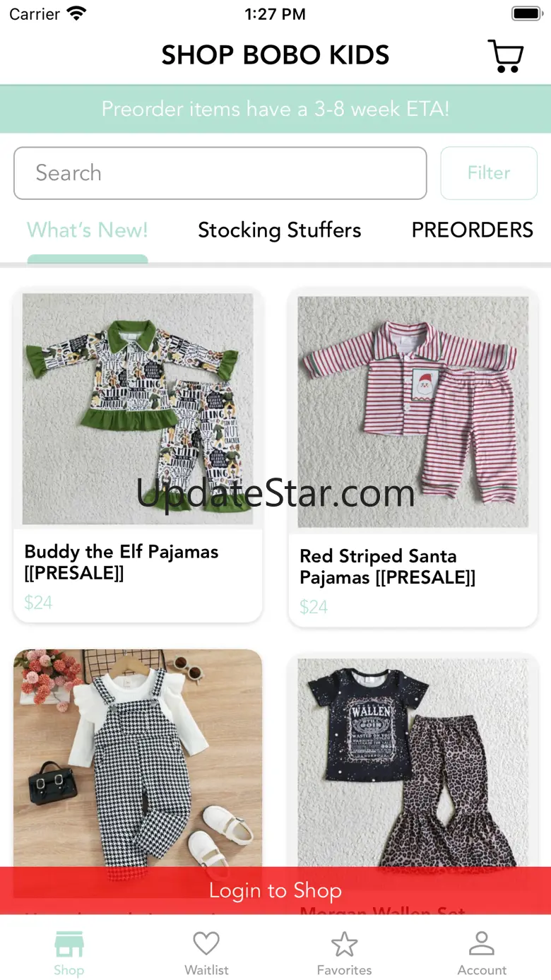
Task: Click Login to Shop red banner
Action: click(x=275, y=890)
